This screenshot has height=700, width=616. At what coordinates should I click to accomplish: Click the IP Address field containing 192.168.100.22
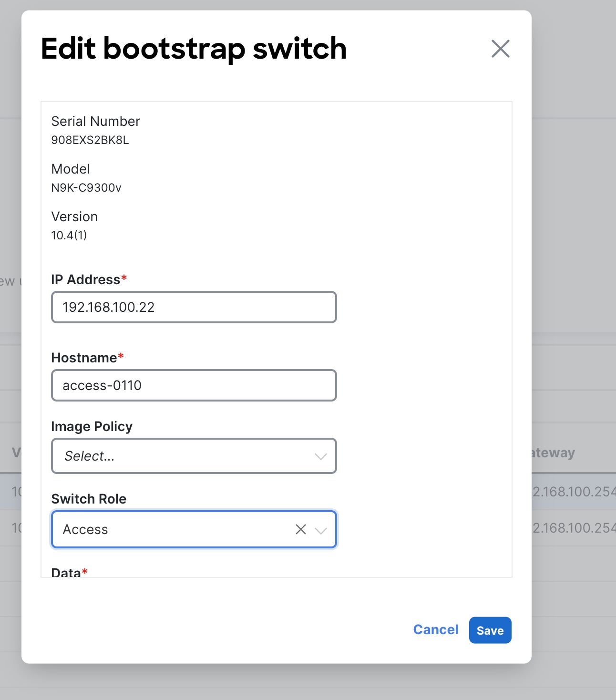pyautogui.click(x=194, y=307)
